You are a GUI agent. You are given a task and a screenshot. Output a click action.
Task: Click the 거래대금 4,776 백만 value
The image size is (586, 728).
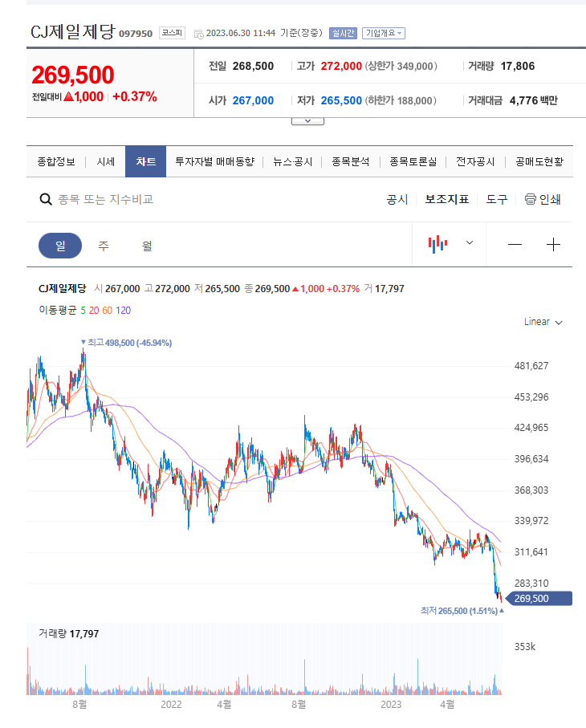pyautogui.click(x=534, y=101)
